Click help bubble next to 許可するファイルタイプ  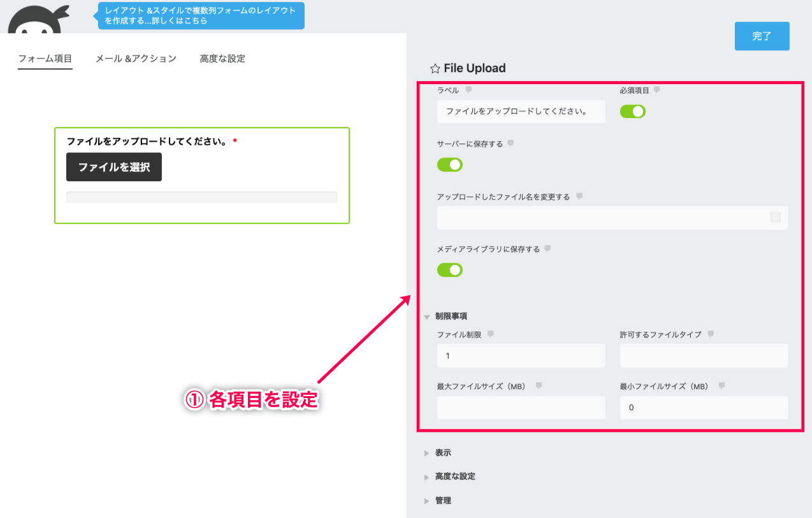[x=711, y=334]
